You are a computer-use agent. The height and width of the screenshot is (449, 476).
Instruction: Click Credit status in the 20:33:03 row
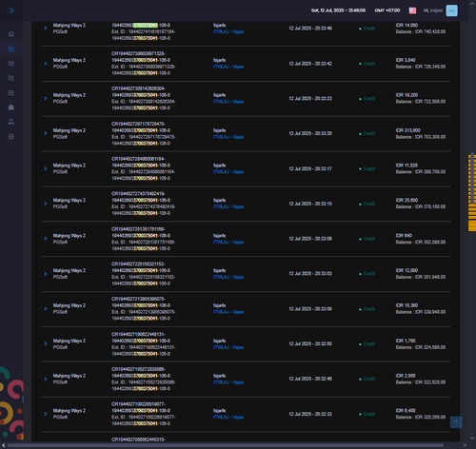pos(369,274)
